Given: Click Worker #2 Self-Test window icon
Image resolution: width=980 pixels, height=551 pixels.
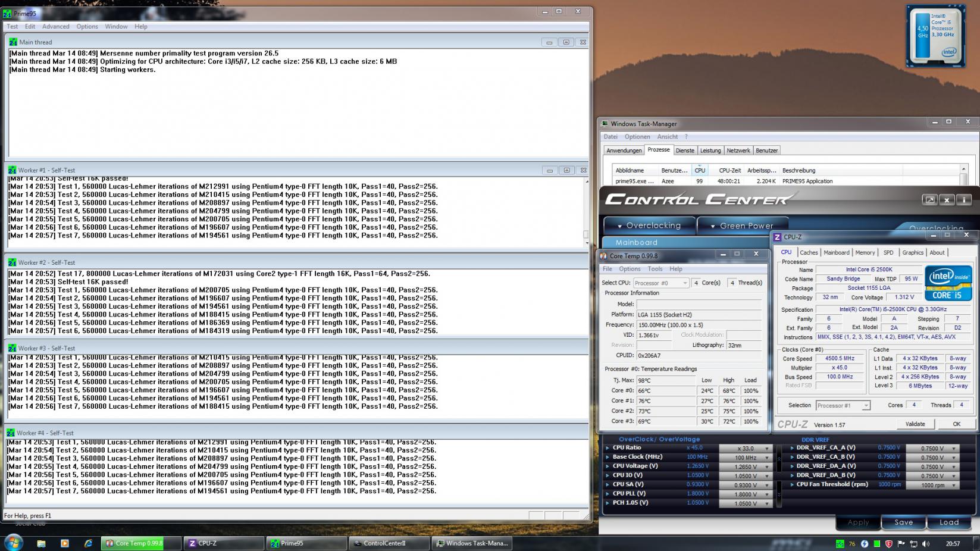Looking at the screenshot, I should pos(12,262).
